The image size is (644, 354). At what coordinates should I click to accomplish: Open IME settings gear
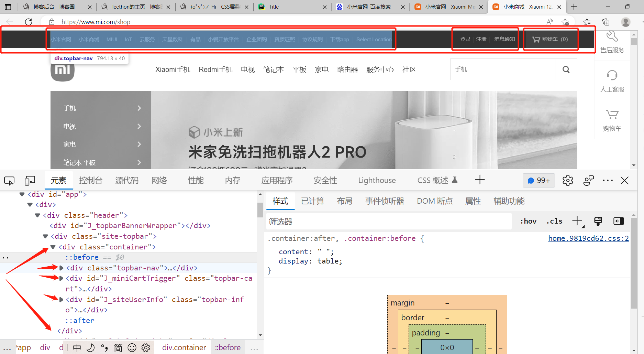point(146,348)
